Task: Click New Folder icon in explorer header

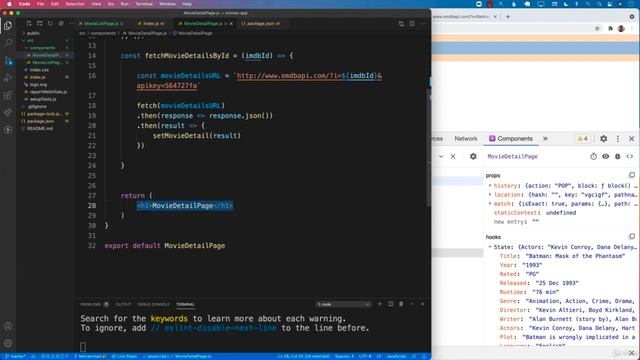Action: click(x=40, y=24)
